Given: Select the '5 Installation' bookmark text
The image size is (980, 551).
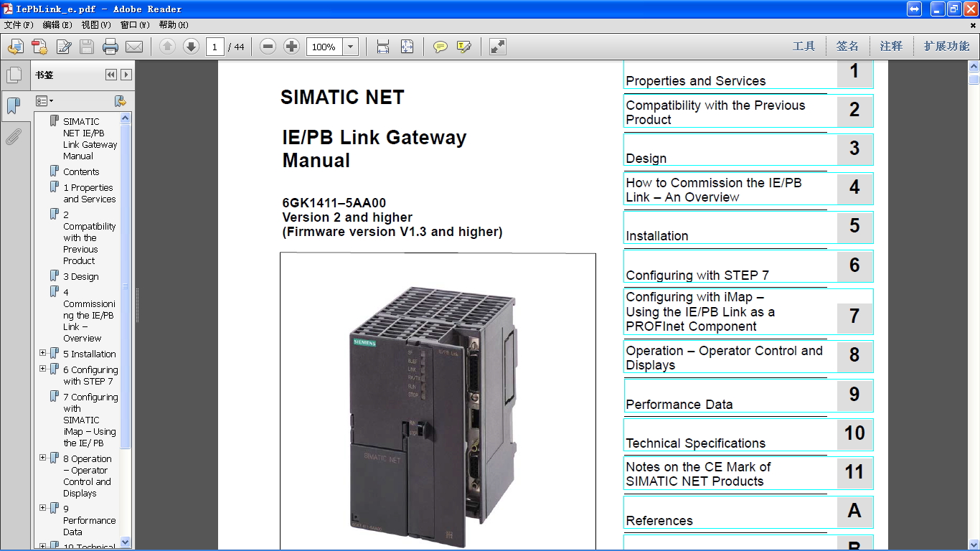Looking at the screenshot, I should 89,354.
